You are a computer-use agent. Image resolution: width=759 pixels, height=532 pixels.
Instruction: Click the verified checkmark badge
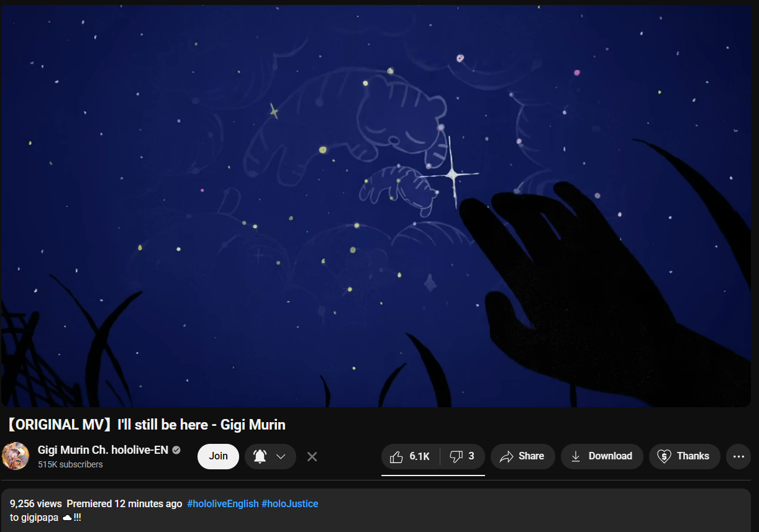(x=176, y=450)
